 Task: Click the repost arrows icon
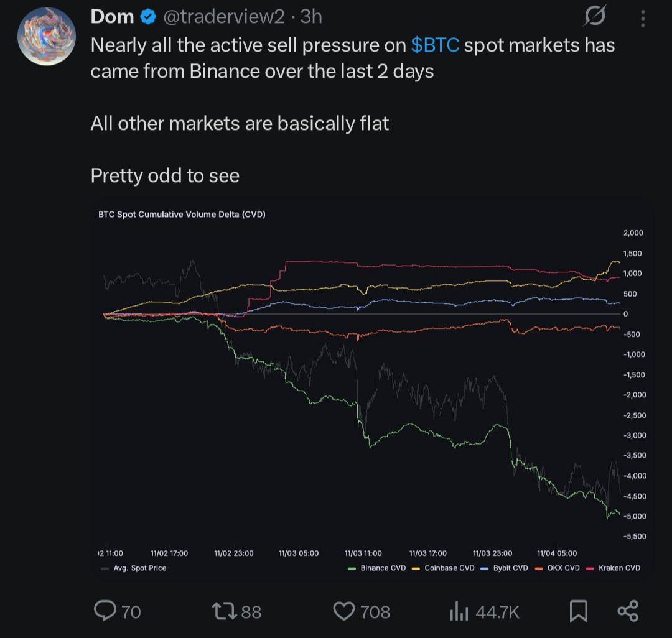click(225, 611)
